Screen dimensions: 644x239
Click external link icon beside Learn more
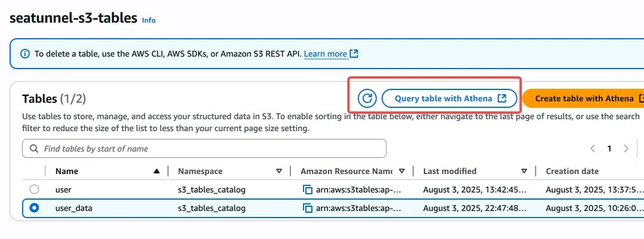tap(354, 54)
